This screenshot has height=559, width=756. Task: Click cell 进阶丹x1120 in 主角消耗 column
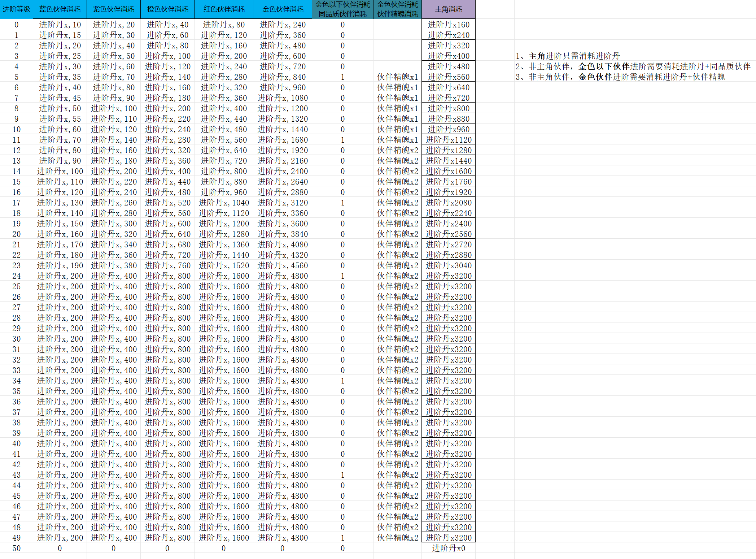(x=448, y=140)
